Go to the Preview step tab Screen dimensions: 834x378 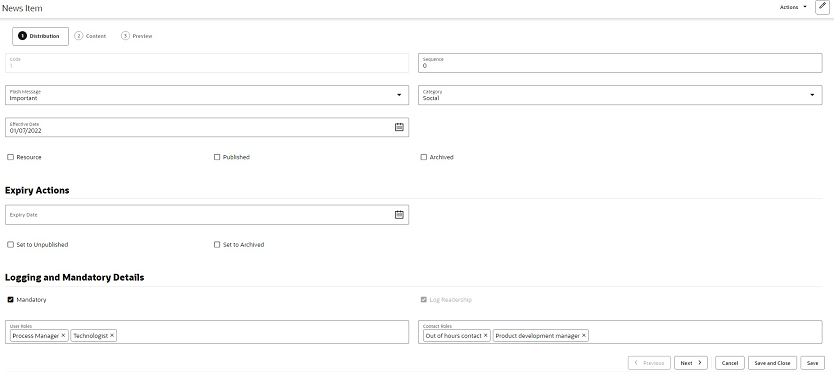(137, 36)
